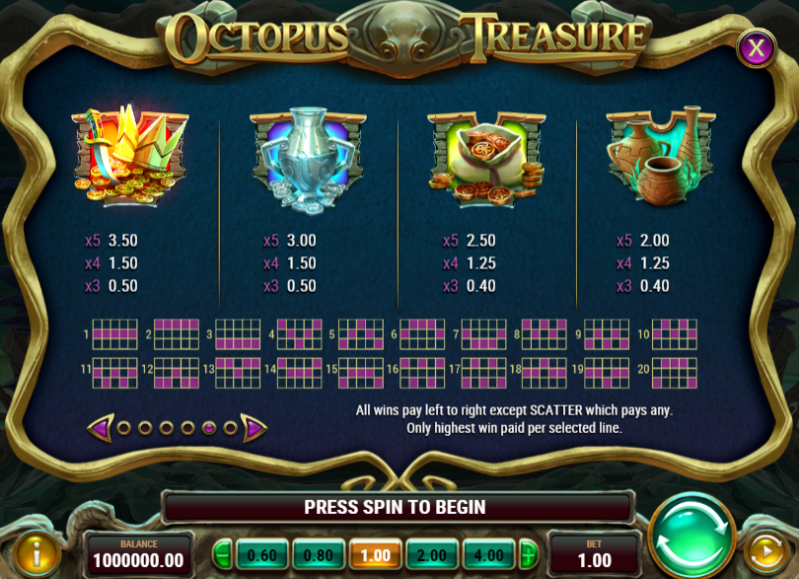Click the crown and dagger treasure symbol
Viewport: 799px width, 579px height.
click(131, 155)
